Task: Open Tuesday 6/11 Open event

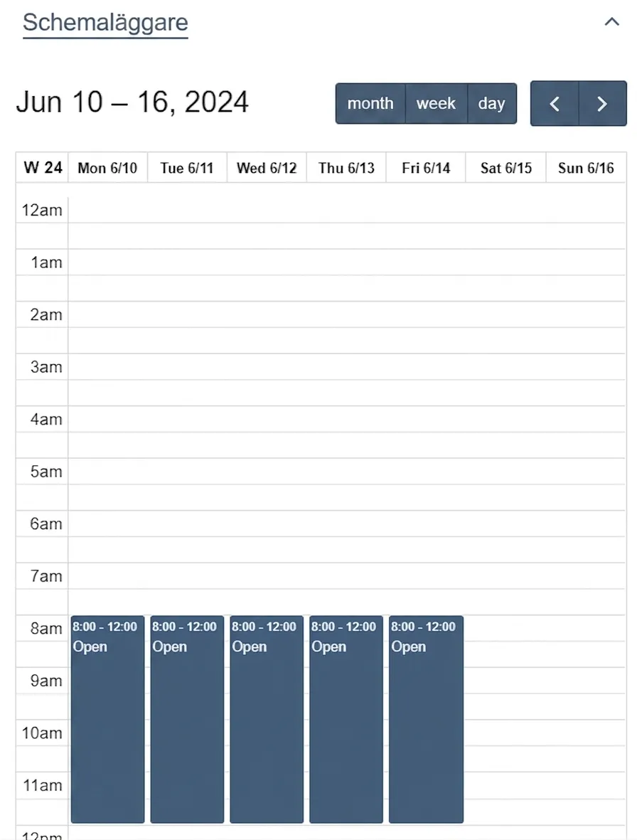Action: click(187, 719)
